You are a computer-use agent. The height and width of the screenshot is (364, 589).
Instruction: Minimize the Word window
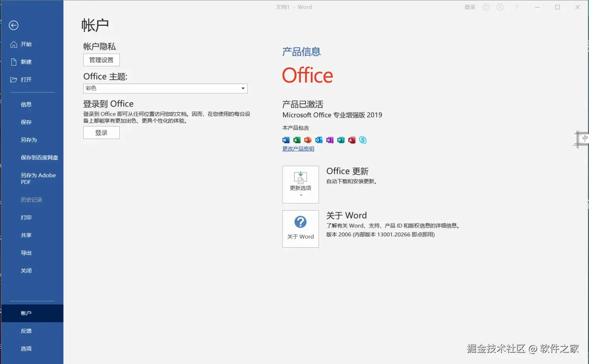point(537,7)
